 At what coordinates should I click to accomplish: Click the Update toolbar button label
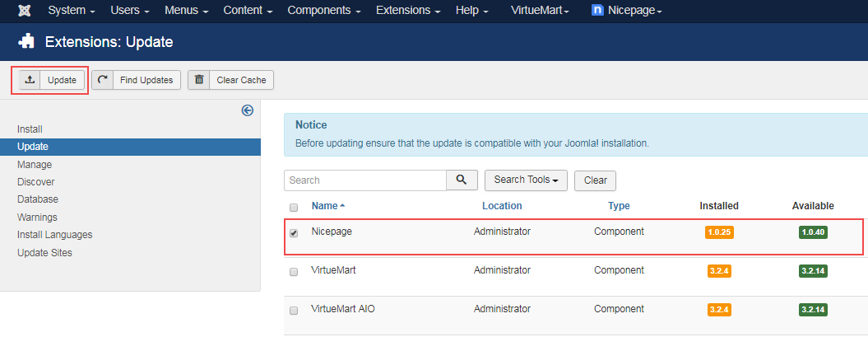(62, 80)
